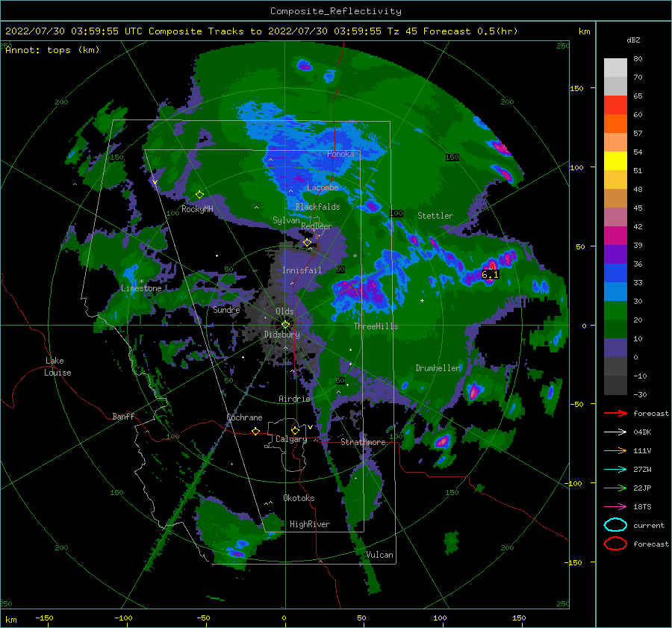Image resolution: width=672 pixels, height=628 pixels.
Task: Click the magenta 18TS track arrow
Action: [615, 507]
